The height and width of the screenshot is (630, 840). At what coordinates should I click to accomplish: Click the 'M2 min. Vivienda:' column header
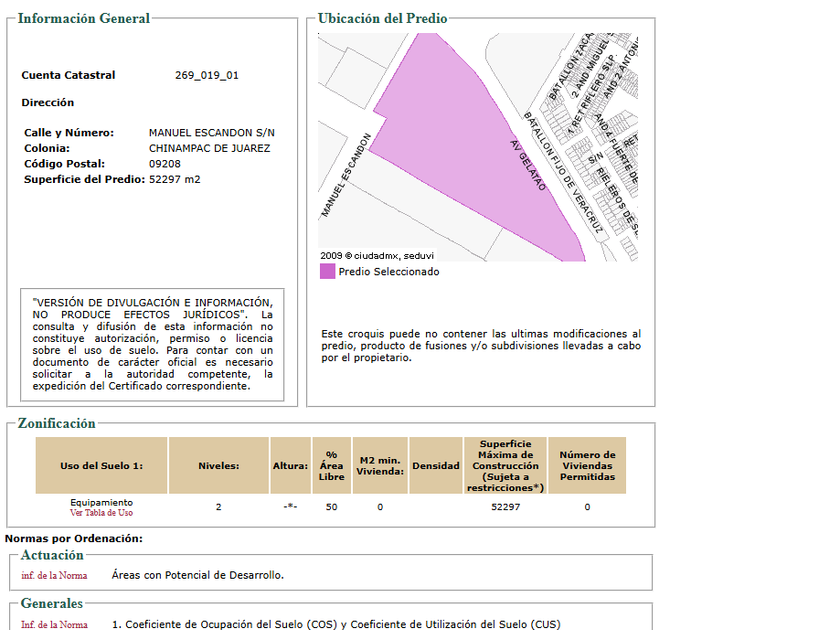coord(380,466)
